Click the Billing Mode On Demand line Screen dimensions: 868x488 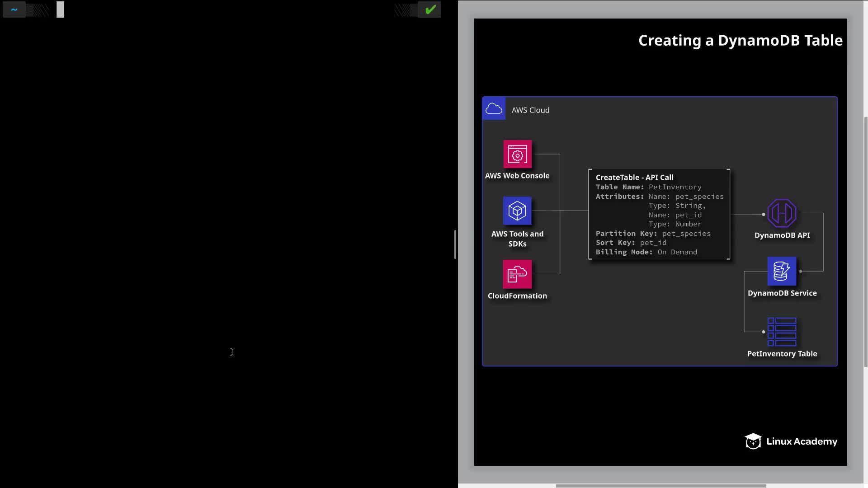tap(646, 252)
